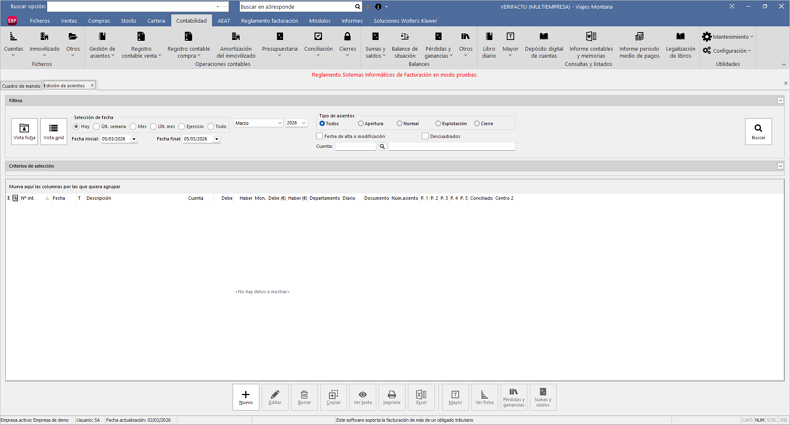Screen dimensions: 790x425
Task: Click the Cuenta input field
Action: [356, 147]
